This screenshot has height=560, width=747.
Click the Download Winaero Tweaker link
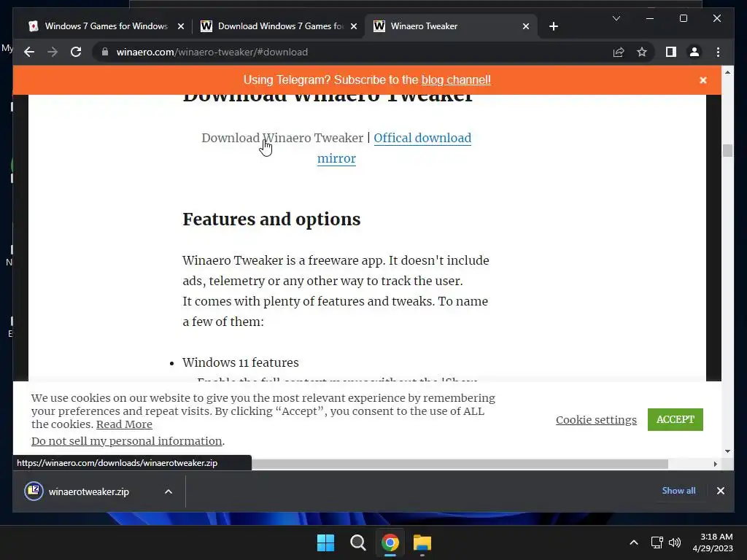coord(282,138)
